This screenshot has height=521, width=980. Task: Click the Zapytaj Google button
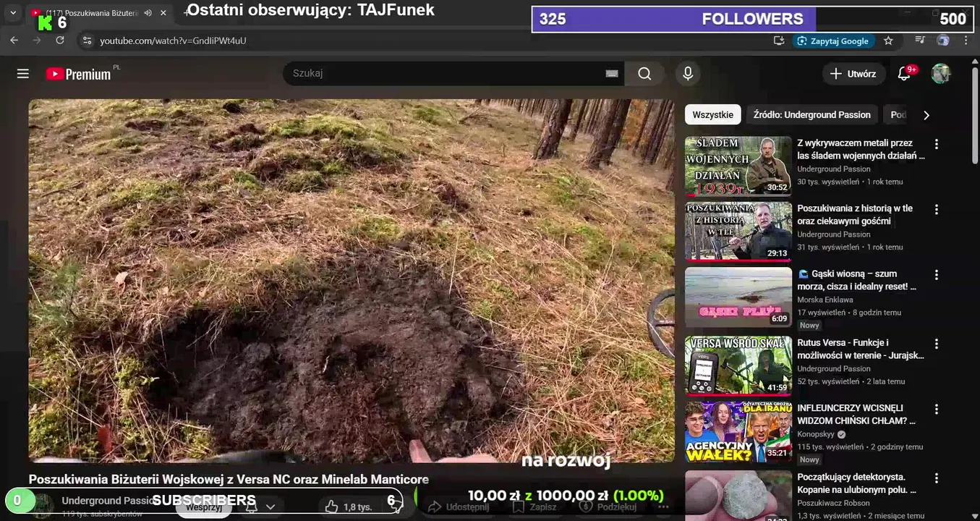[833, 41]
